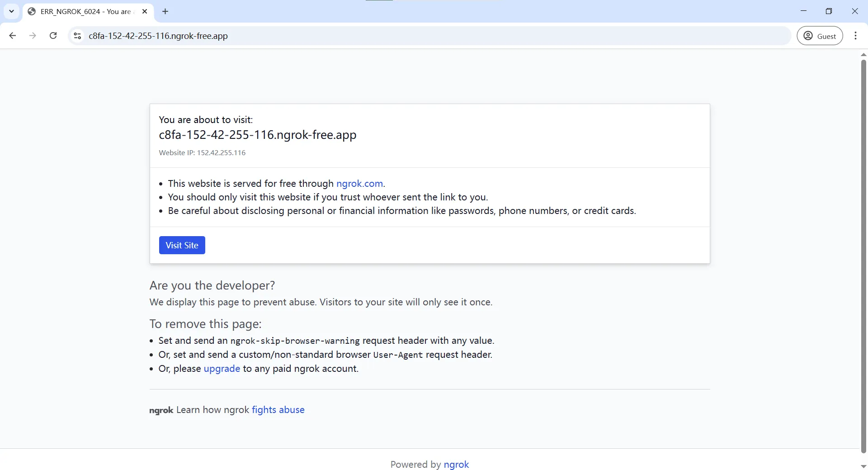Click the c8fa-152-42-255-116.ngrok-free.app heading
This screenshot has width=868, height=470.
(258, 135)
